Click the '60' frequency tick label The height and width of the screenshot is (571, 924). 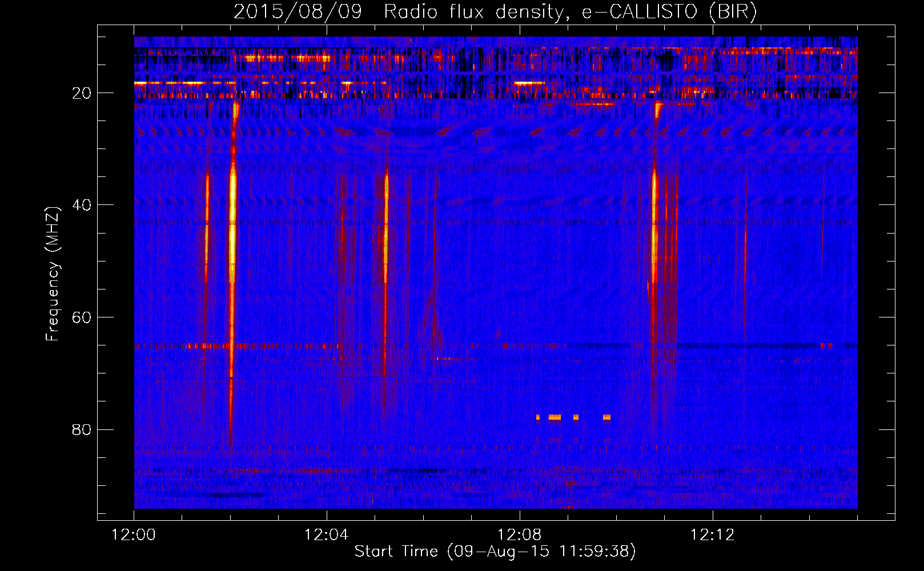(x=82, y=317)
